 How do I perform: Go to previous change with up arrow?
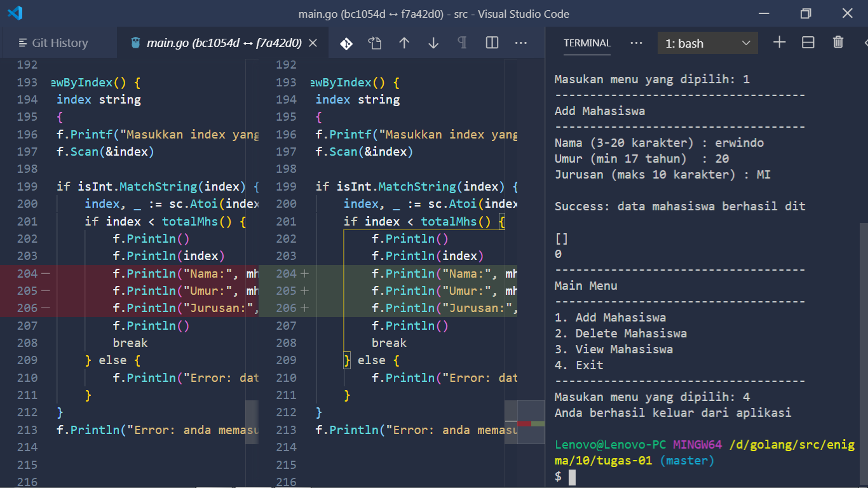tap(404, 43)
